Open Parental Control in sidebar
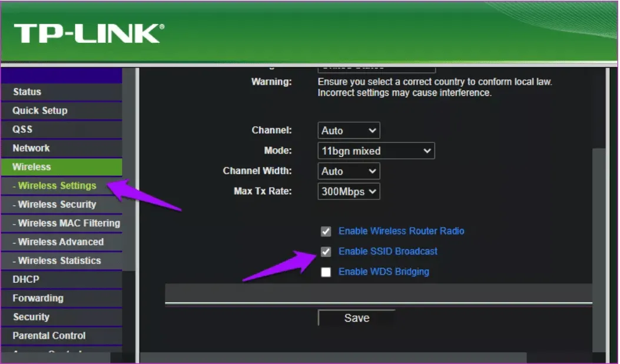This screenshot has height=364, width=620. point(49,336)
